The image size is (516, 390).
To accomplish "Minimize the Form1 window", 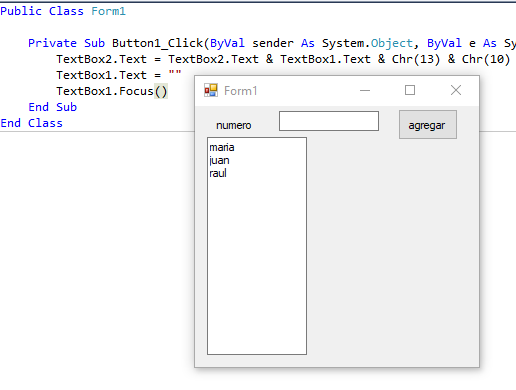I will coord(365,90).
